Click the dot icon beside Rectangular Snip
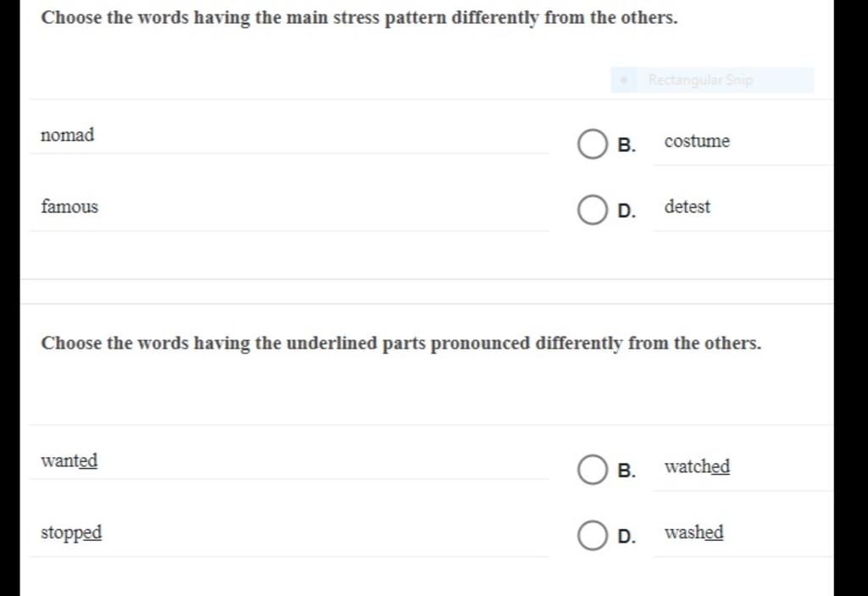The image size is (868, 596). (x=624, y=80)
